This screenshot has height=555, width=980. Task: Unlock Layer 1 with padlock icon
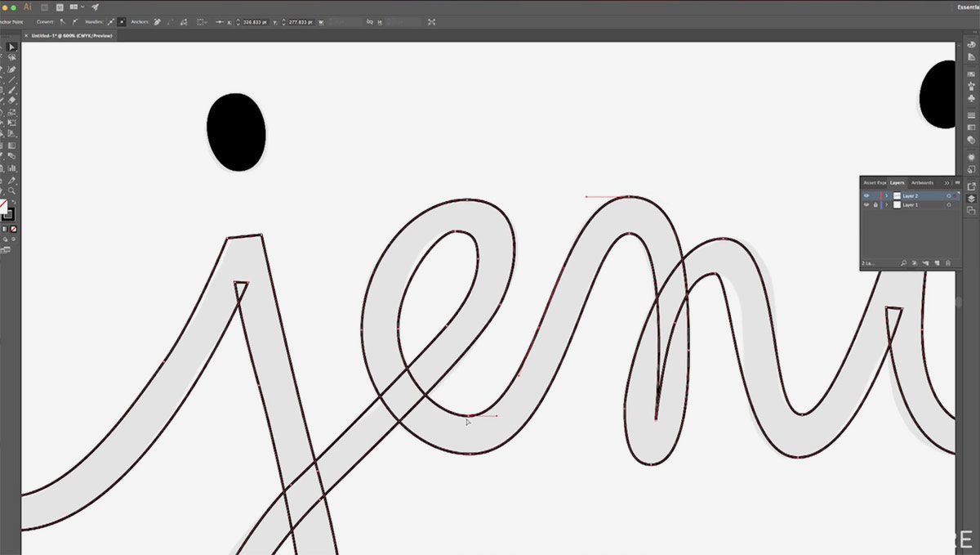[x=875, y=205]
